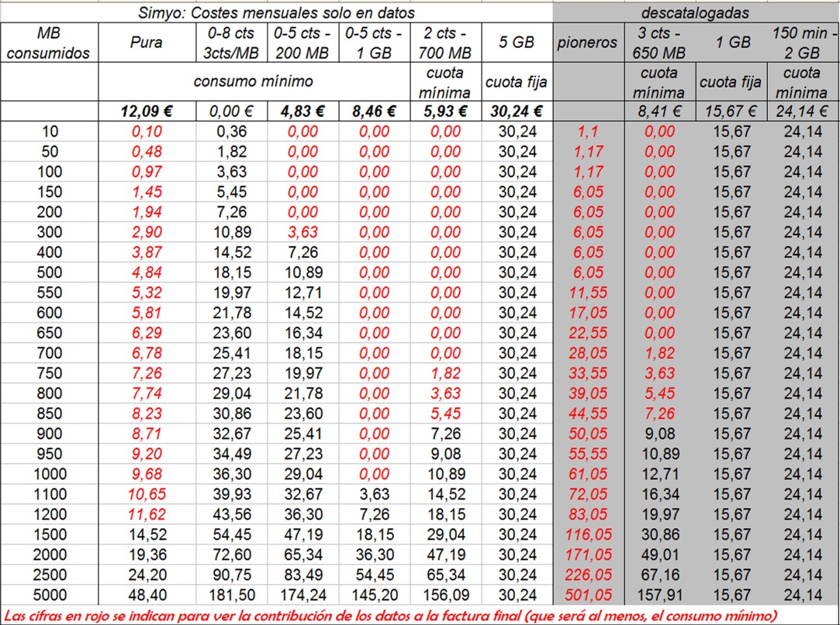Click the '23,60' cell in the 650 MB row

pyautogui.click(x=231, y=333)
